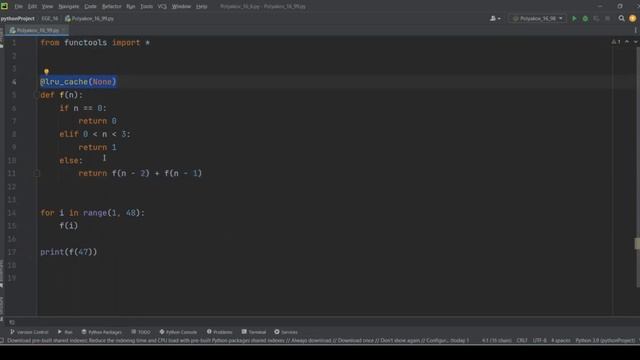Open the Help menu
This screenshot has height=360, width=640.
[x=202, y=7]
